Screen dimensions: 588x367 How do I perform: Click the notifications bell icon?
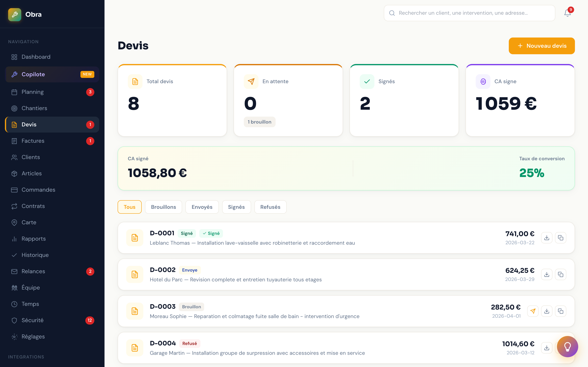pyautogui.click(x=567, y=13)
